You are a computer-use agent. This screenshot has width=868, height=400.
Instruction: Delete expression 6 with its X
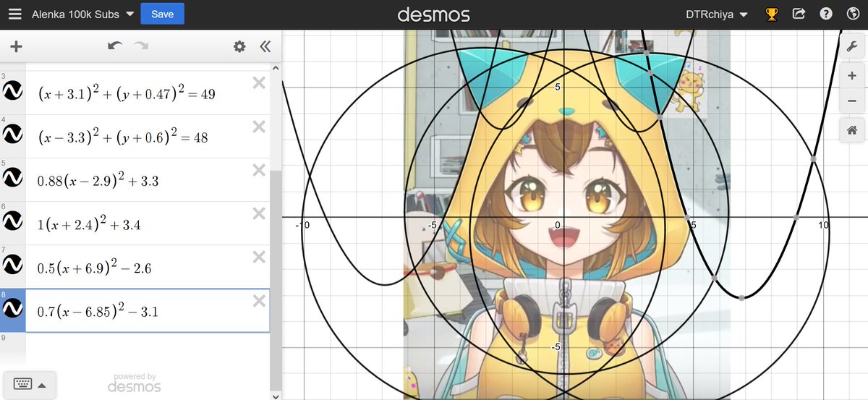pos(258,213)
